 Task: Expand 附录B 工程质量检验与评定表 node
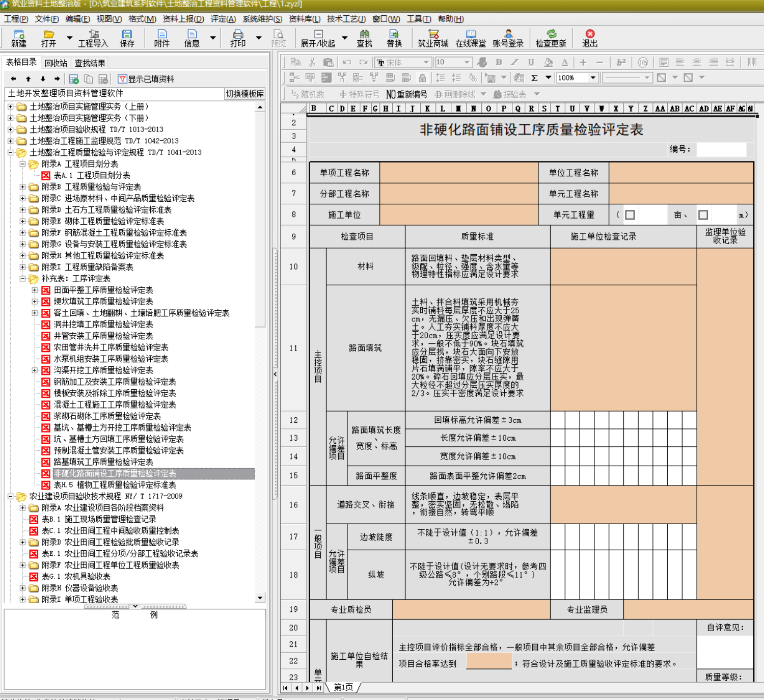(x=22, y=187)
